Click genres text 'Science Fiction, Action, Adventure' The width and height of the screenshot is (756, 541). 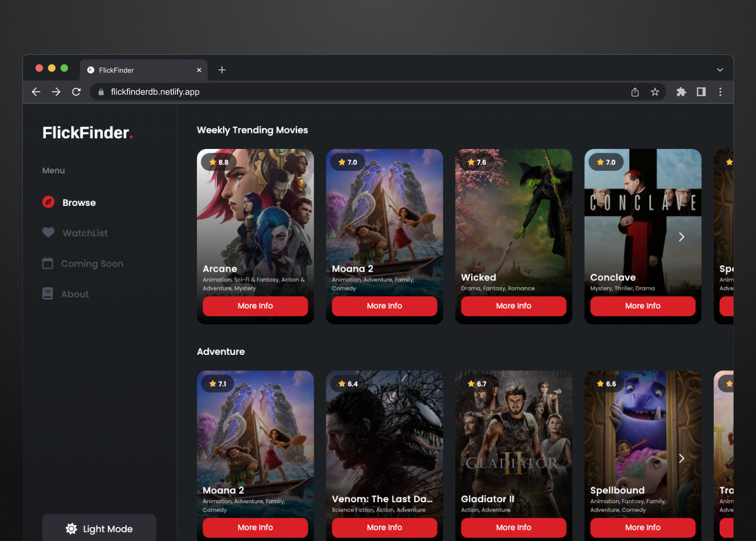coord(379,510)
